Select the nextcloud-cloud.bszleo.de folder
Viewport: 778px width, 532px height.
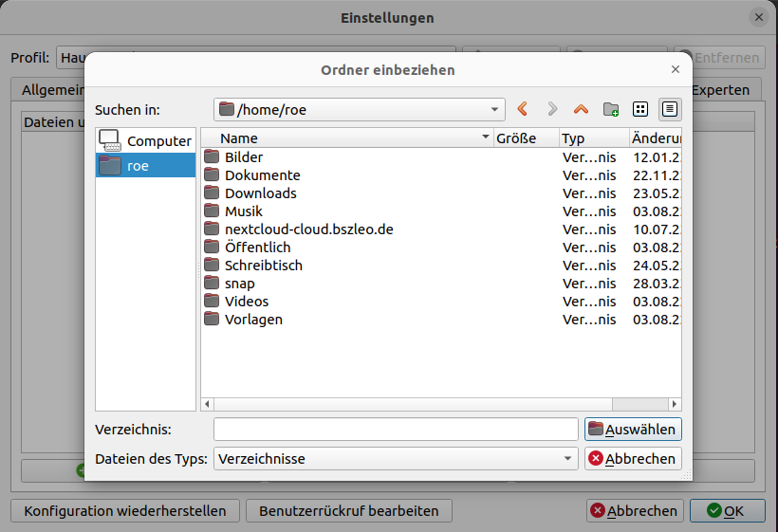(x=308, y=229)
